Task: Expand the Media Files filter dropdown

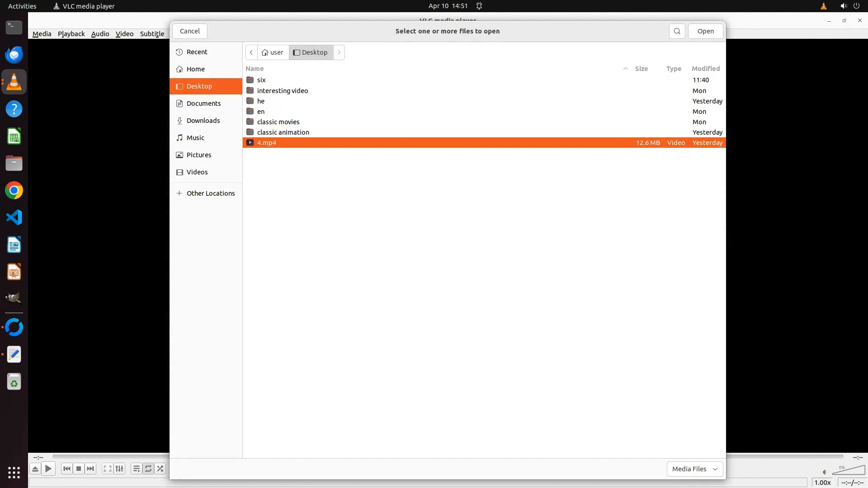Action: point(694,469)
